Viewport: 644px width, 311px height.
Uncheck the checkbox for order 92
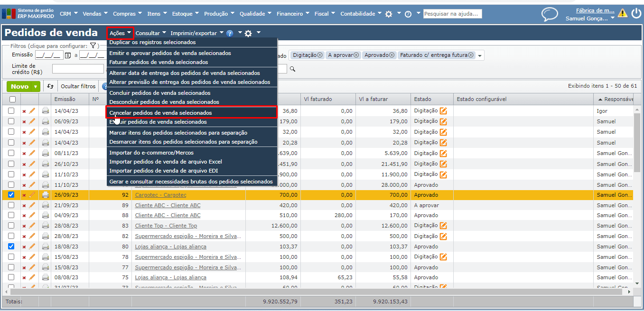click(11, 195)
